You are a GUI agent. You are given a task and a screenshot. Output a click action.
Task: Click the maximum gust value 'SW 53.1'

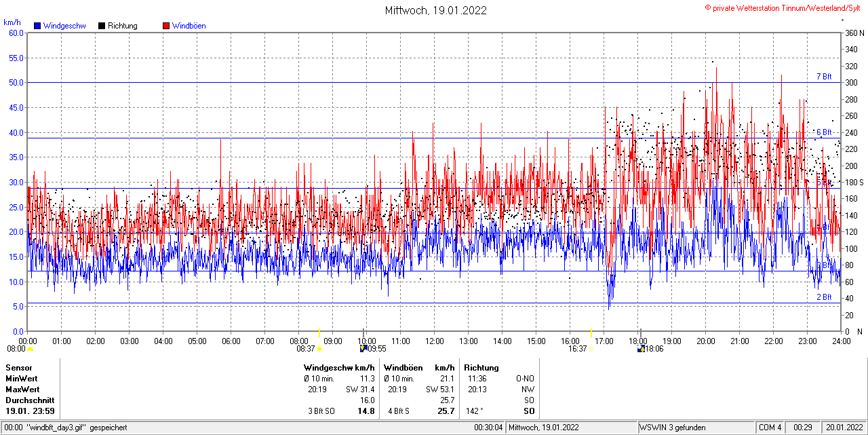pyautogui.click(x=440, y=390)
